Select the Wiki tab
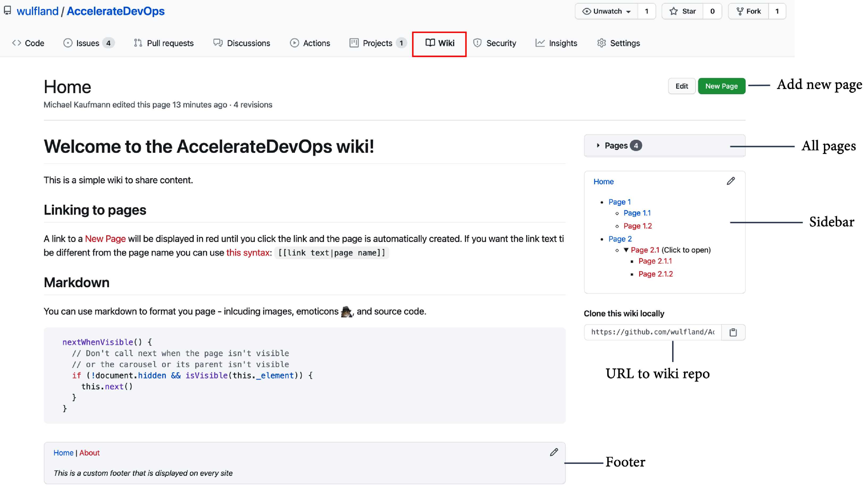The height and width of the screenshot is (487, 868). [x=439, y=43]
